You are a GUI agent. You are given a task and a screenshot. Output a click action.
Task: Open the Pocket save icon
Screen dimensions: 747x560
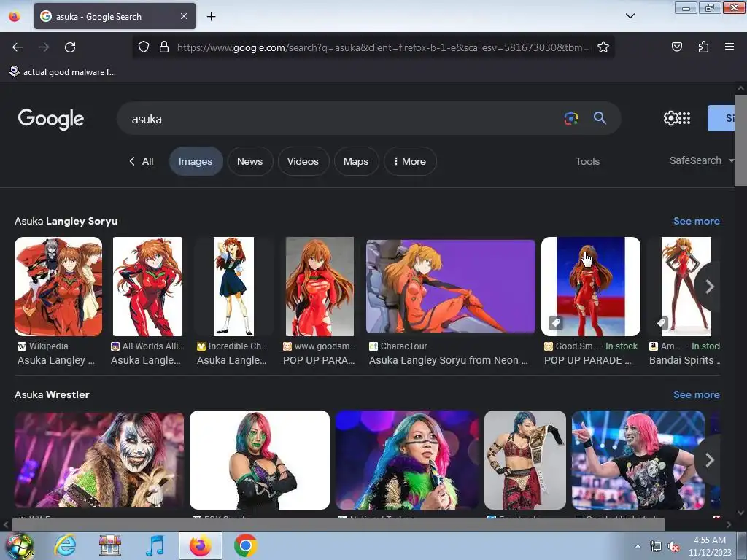(x=676, y=47)
